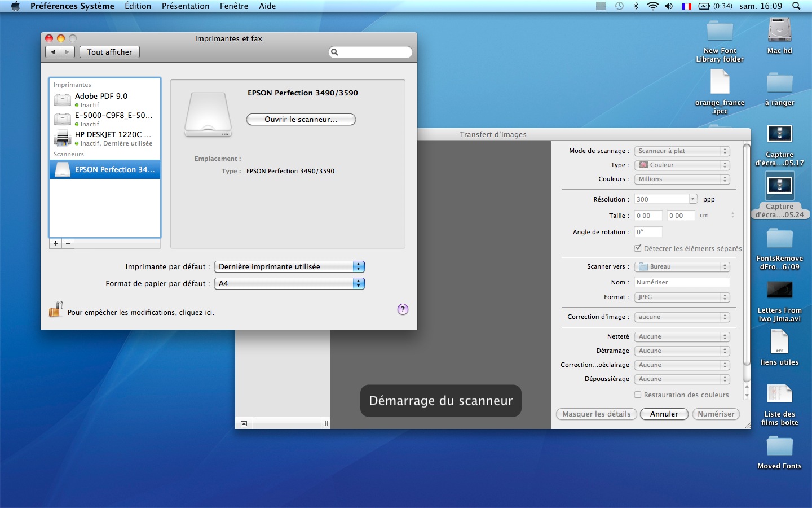This screenshot has width=812, height=508.
Task: Open the Netteté dropdown
Action: (682, 336)
